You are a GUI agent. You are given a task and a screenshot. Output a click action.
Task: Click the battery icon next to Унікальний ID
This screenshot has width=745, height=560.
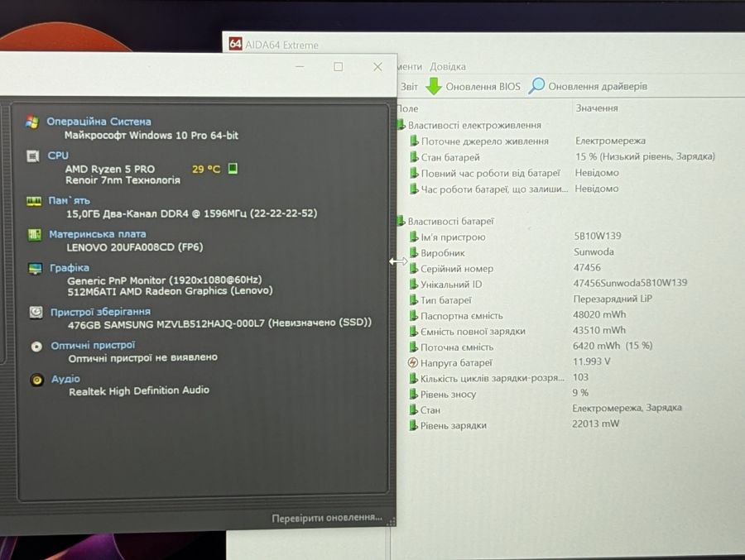413,285
